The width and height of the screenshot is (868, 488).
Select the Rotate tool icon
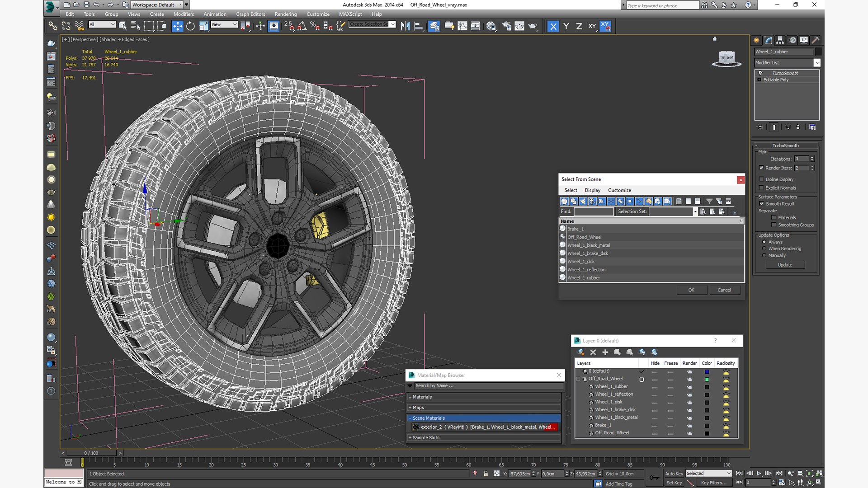click(x=191, y=26)
